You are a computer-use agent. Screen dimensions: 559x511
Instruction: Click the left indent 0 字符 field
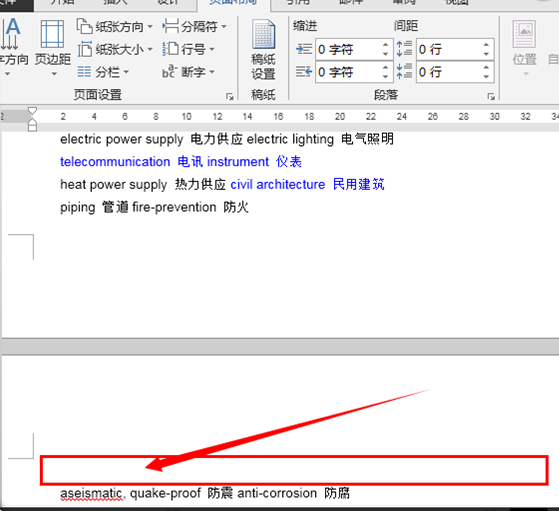(x=348, y=49)
